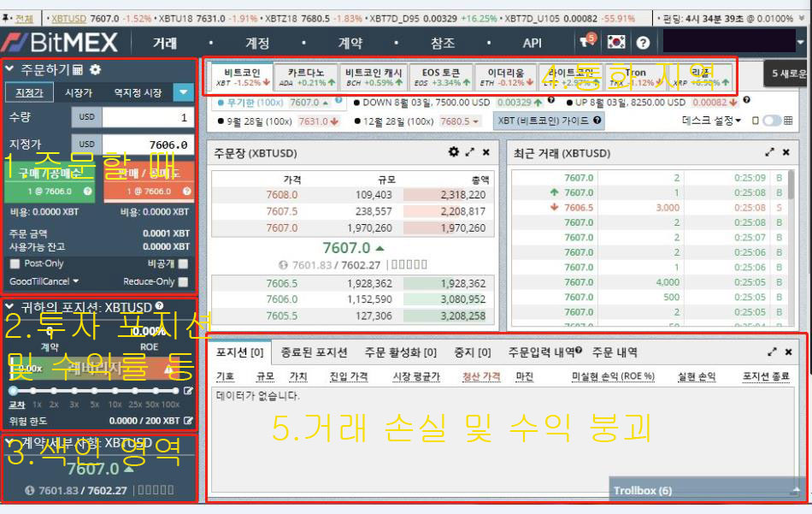Select the 시장가 order type tab

pyautogui.click(x=78, y=92)
